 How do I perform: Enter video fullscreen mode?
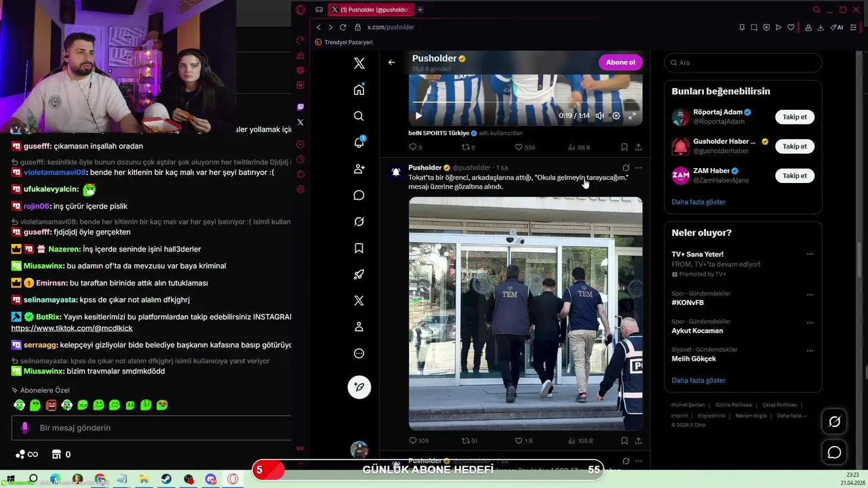pos(632,116)
